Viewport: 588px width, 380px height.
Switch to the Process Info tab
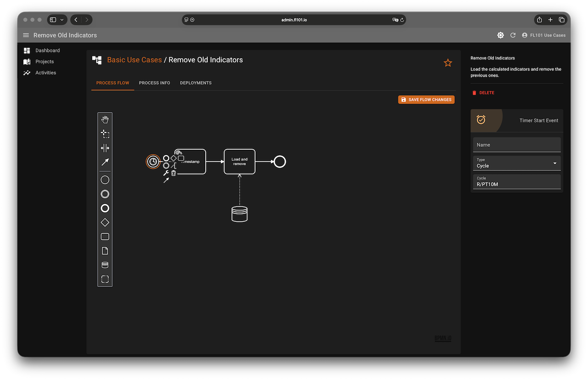pos(154,83)
